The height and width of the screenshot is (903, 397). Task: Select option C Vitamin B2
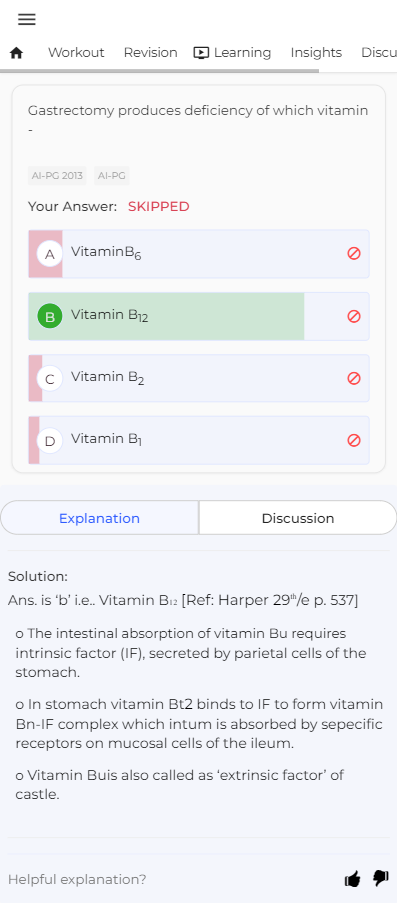click(199, 378)
